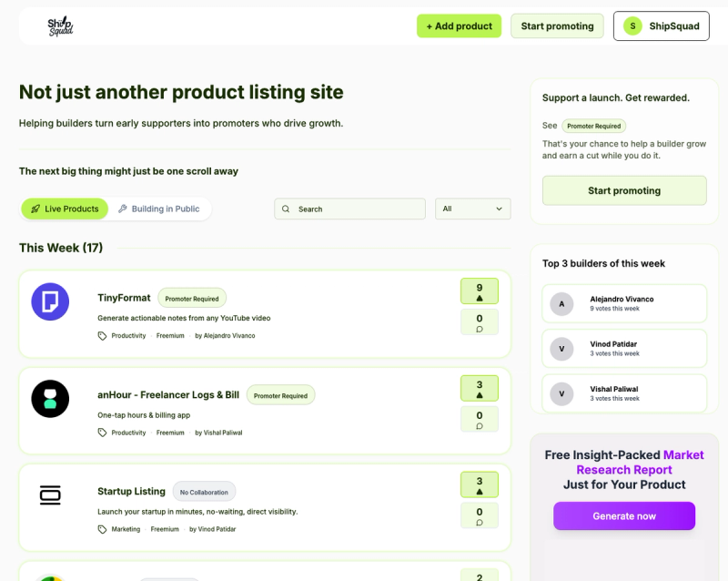
Task: Click 'by Alejandro Vivanco' author text
Action: coord(225,336)
